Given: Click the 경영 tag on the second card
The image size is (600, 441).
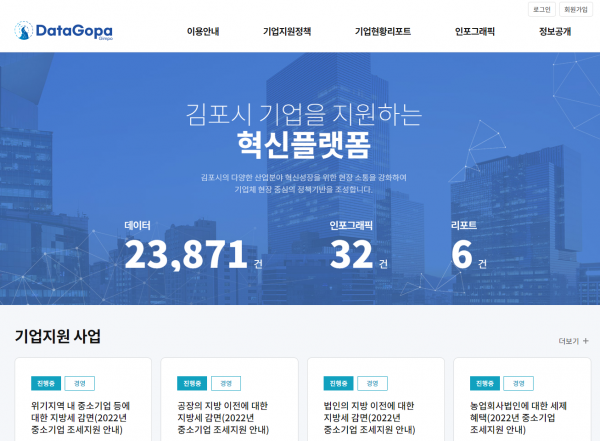Looking at the screenshot, I should pos(226,383).
